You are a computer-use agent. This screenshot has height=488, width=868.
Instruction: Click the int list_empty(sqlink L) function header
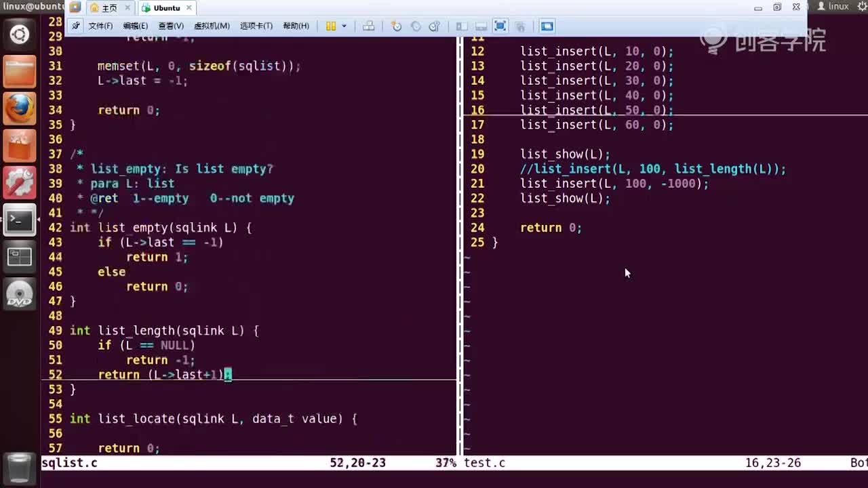point(161,228)
